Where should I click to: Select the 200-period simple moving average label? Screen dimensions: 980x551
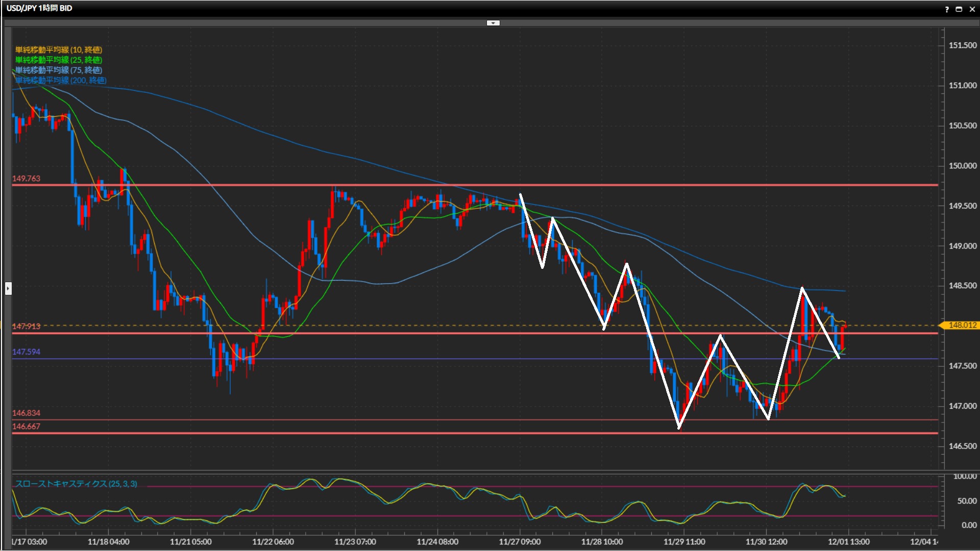point(61,80)
